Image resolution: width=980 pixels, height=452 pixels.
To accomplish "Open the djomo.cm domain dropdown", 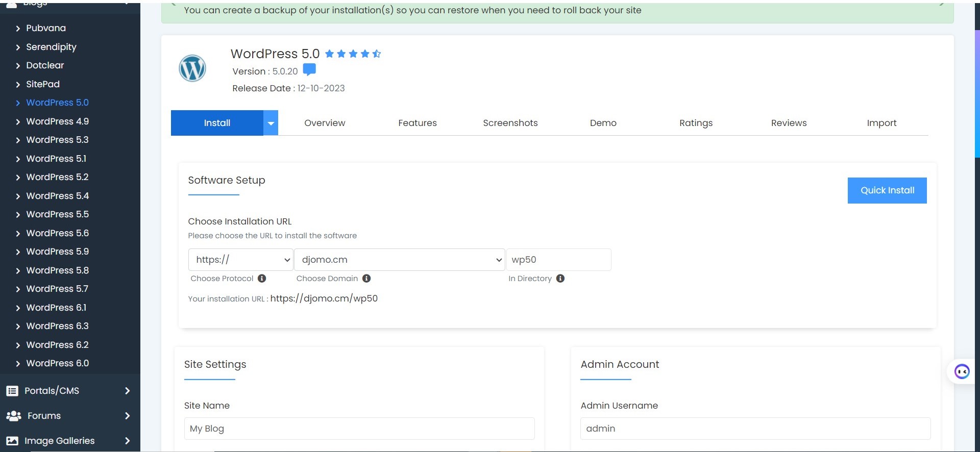I will 400,260.
